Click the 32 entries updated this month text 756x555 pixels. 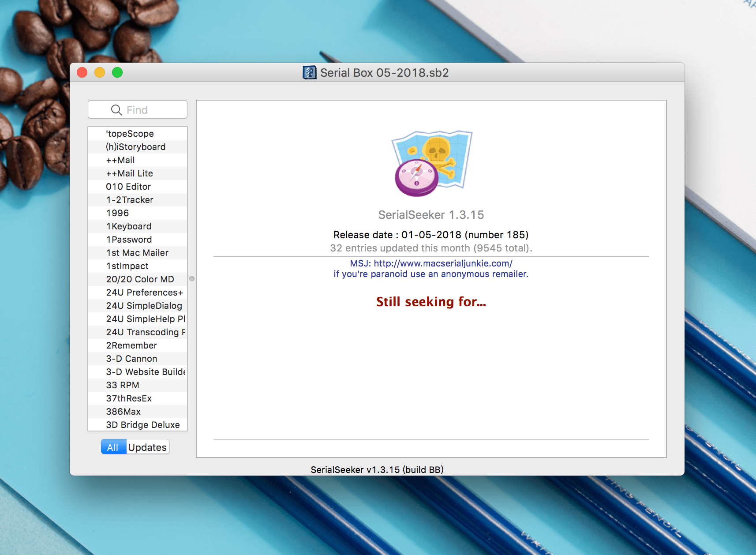431,248
